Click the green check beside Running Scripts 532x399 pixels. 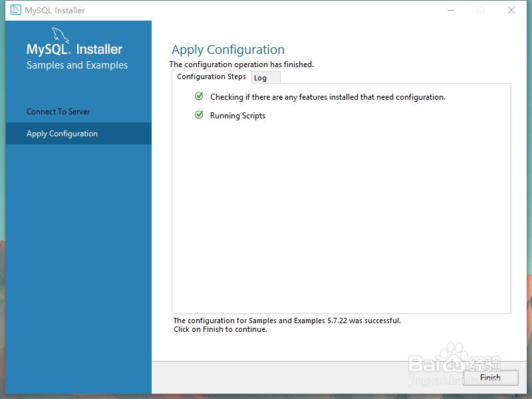(199, 114)
